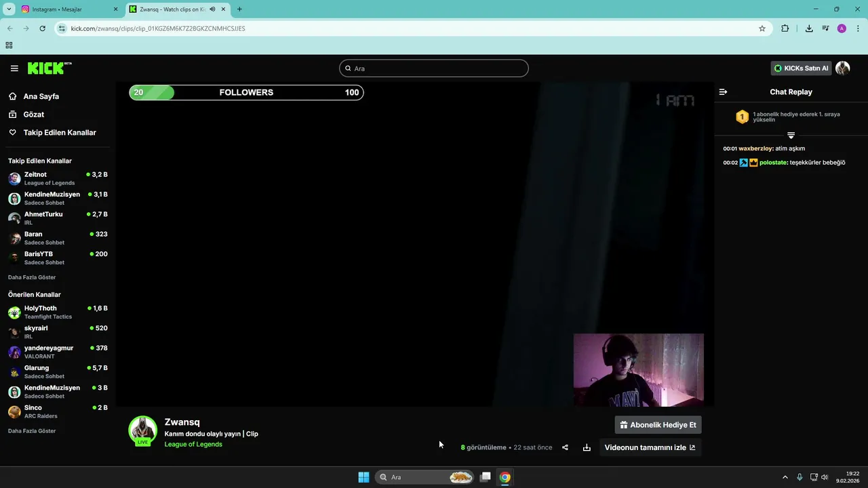The height and width of the screenshot is (488, 868).
Task: Reload the page
Action: point(42,28)
